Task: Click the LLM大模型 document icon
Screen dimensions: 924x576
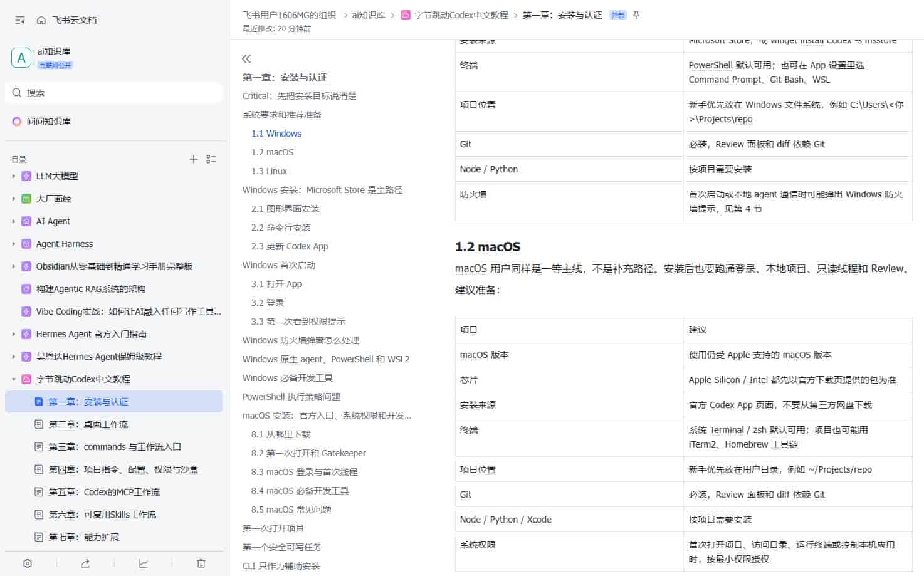Action: [x=26, y=176]
